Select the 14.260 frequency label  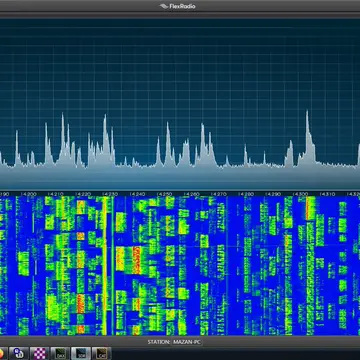[191, 194]
